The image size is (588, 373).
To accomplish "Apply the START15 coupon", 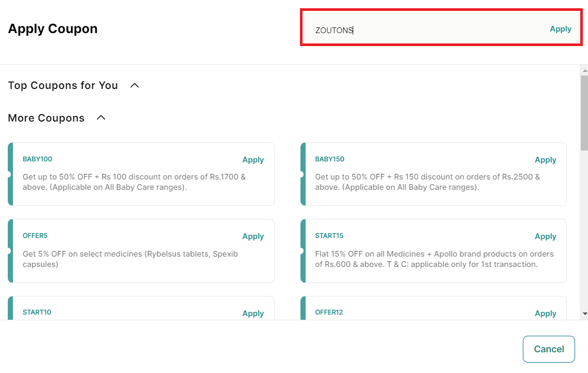I will point(545,236).
